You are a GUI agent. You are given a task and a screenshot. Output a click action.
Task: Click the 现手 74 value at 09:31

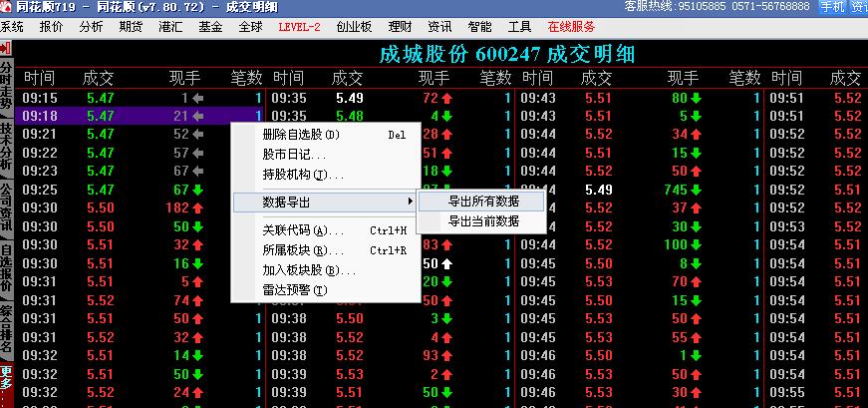click(181, 300)
